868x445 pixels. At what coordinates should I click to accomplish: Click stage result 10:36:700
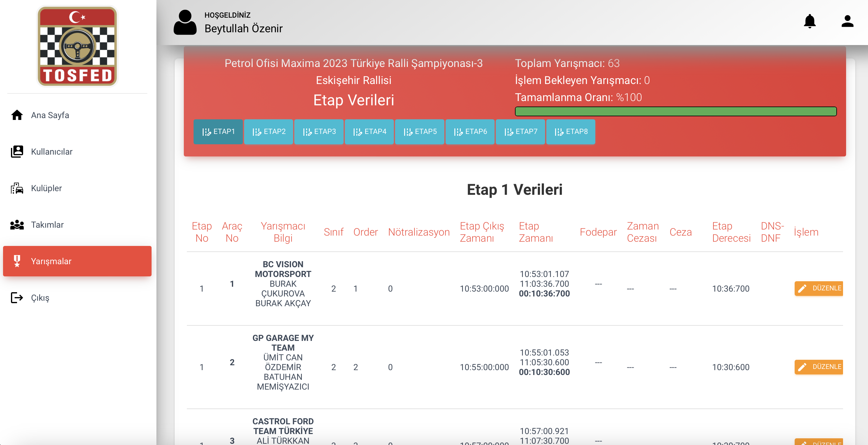[x=730, y=289]
